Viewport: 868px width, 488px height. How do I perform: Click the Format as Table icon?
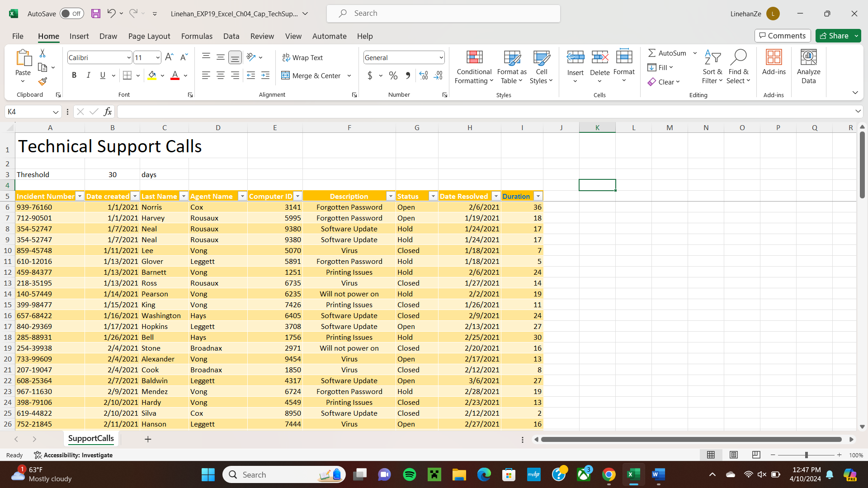point(511,66)
